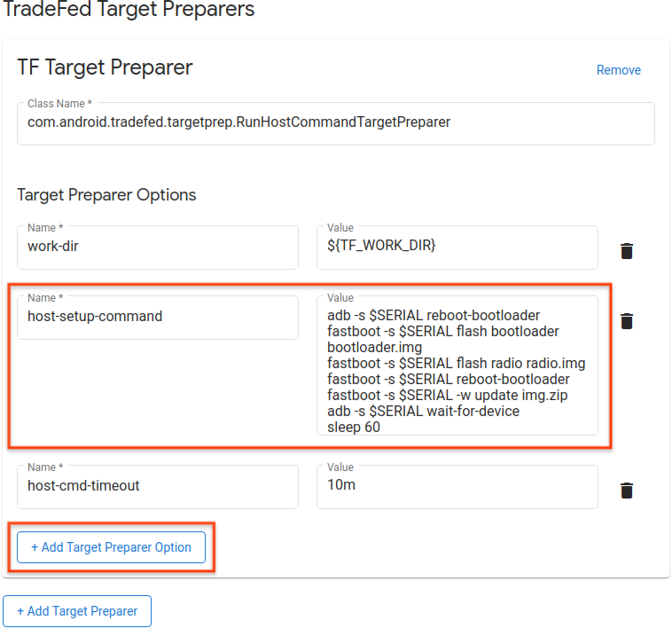Click the '-w update img.zip' command line

point(447,395)
